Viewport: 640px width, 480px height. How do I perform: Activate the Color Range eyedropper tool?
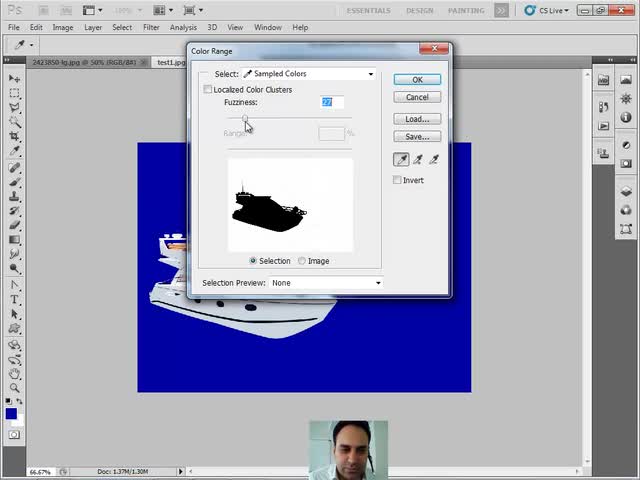[x=401, y=160]
